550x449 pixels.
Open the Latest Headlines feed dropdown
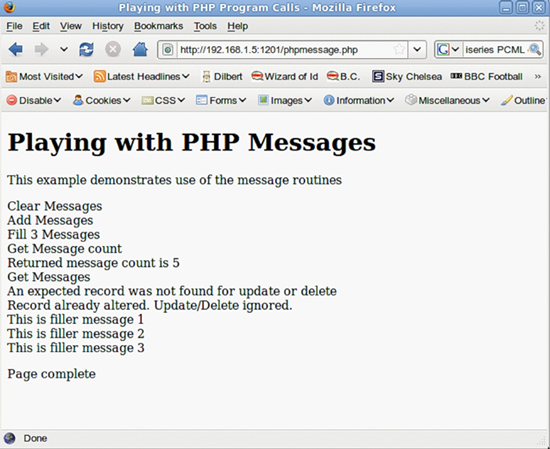142,76
